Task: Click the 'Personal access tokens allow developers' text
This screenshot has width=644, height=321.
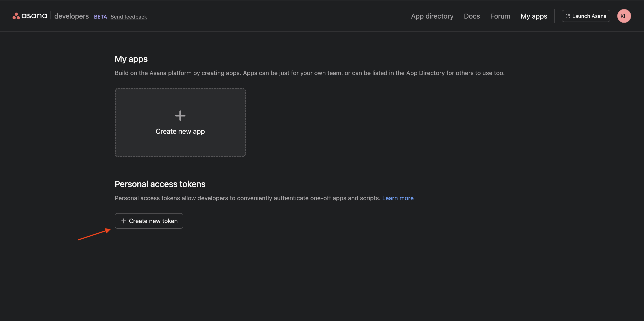Action: [x=248, y=198]
